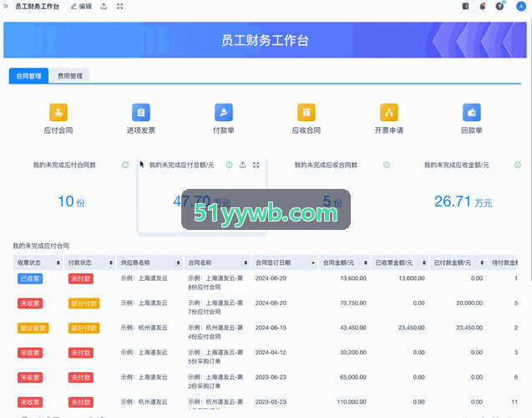
Task: Click the 编辑 edit button
Action: (x=81, y=7)
